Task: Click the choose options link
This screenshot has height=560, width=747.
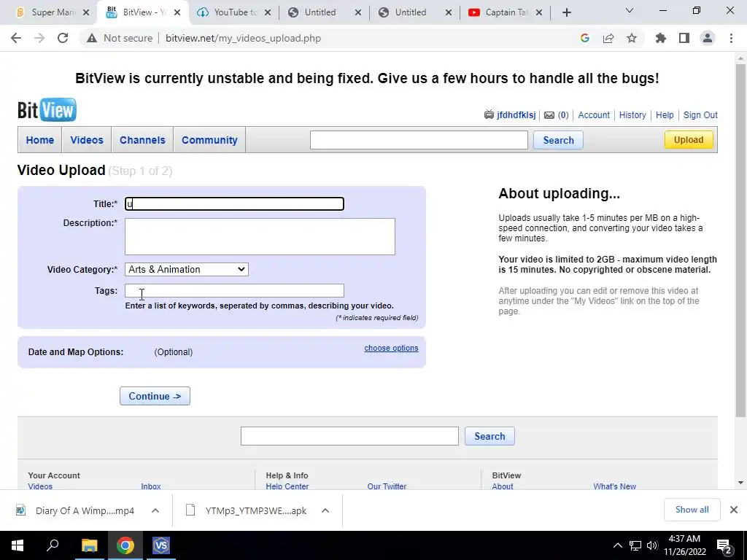Action: (x=391, y=348)
